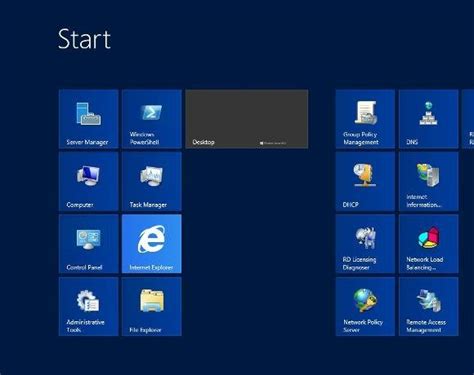Open Control Panel tile

click(88, 244)
